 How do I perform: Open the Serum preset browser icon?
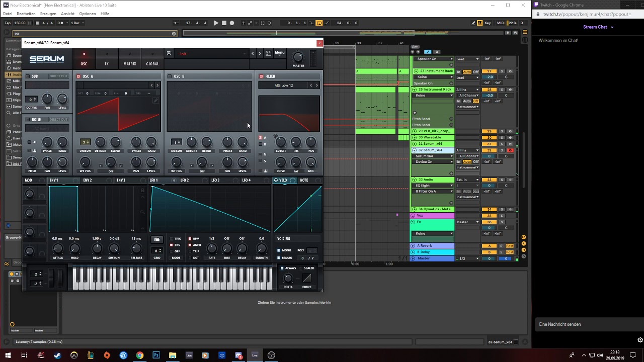[268, 53]
